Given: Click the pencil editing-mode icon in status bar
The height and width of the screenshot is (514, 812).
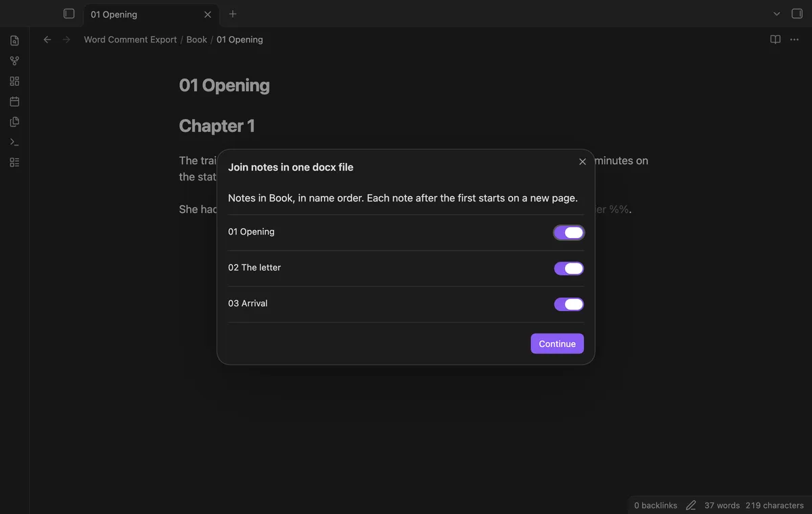Looking at the screenshot, I should [691, 505].
